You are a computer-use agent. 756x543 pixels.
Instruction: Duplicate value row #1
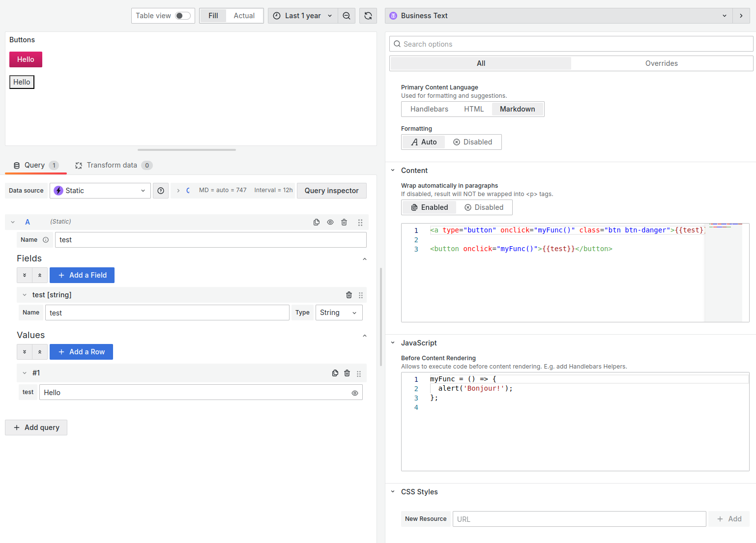(335, 373)
